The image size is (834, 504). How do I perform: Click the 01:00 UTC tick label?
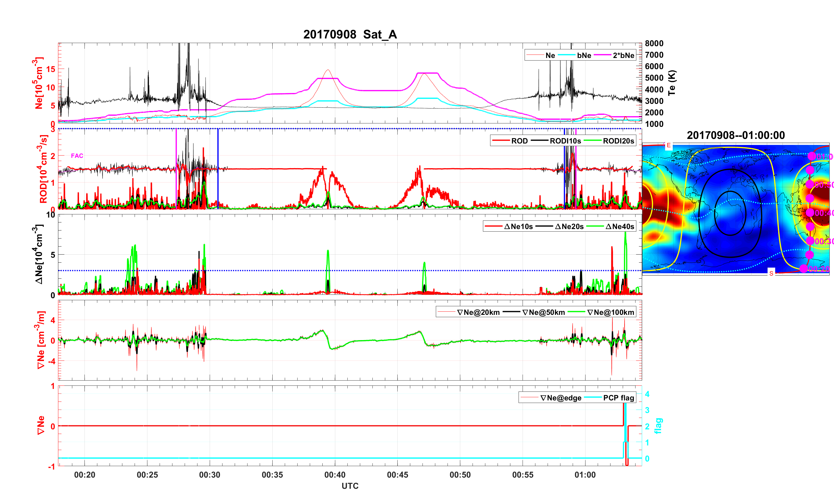tap(585, 474)
